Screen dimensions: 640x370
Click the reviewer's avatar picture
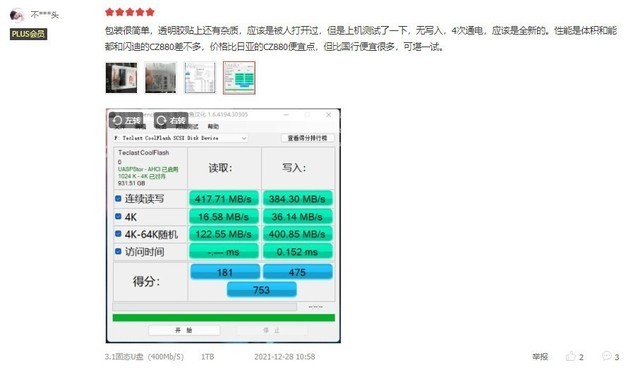[x=17, y=15]
